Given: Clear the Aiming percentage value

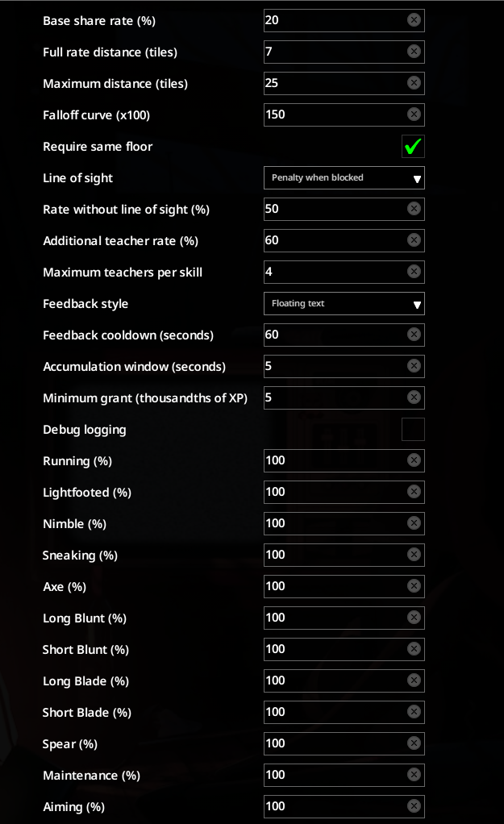Looking at the screenshot, I should point(414,806).
